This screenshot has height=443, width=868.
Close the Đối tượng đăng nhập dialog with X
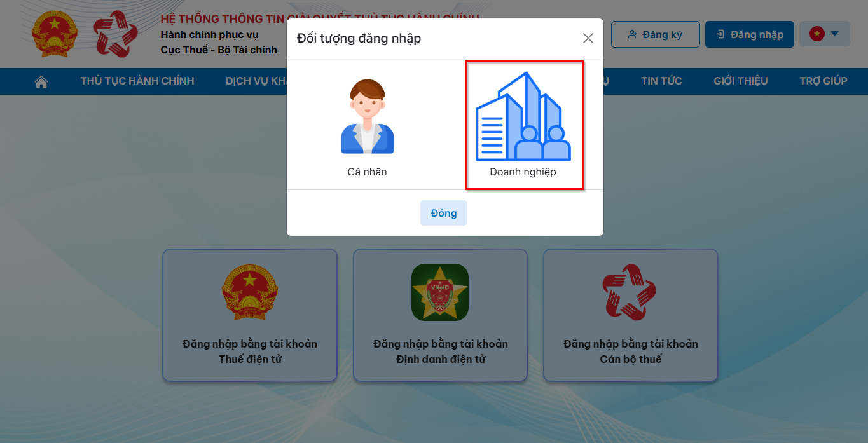point(588,38)
